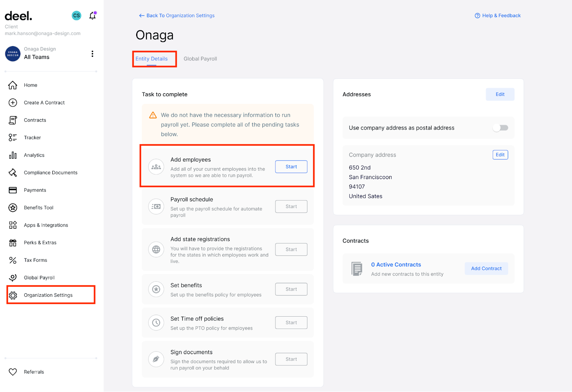
Task: Click the Global Payroll sidebar icon
Action: [x=13, y=277]
